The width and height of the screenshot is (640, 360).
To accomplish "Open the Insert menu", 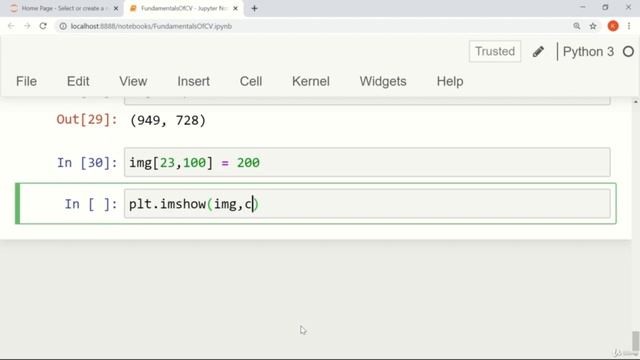I will click(193, 81).
